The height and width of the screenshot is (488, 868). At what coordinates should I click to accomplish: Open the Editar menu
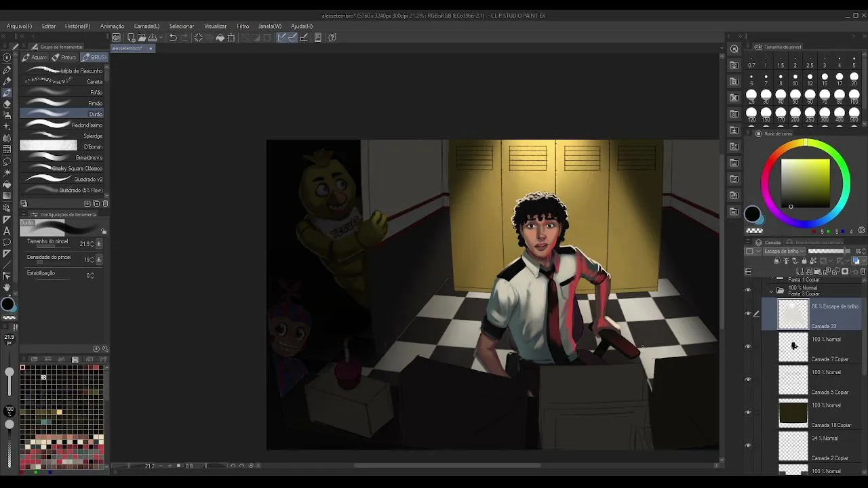point(49,26)
